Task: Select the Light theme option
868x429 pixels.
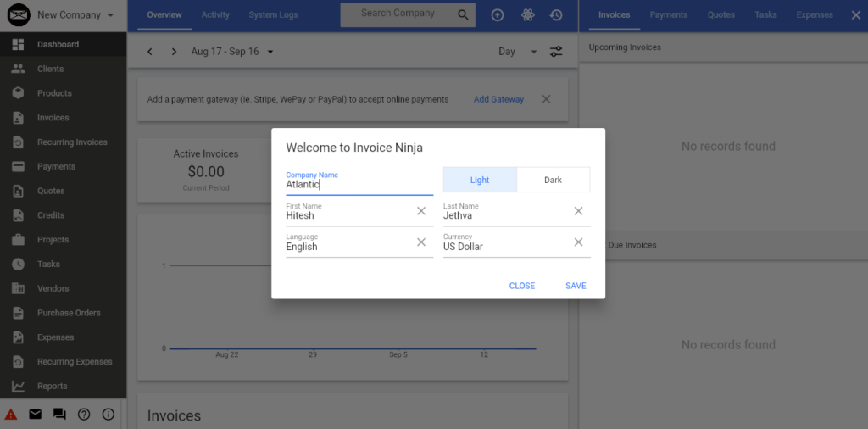Action: [x=480, y=180]
